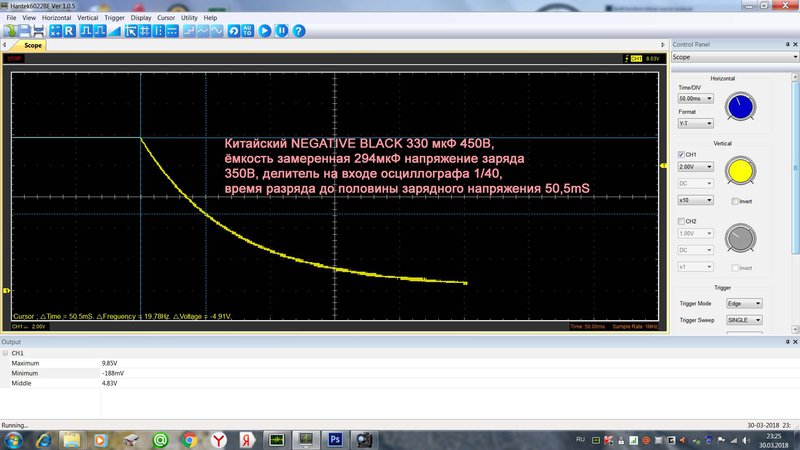Open Yandex browser Y icon in taskbar
This screenshot has width=800, height=450.
(219, 440)
